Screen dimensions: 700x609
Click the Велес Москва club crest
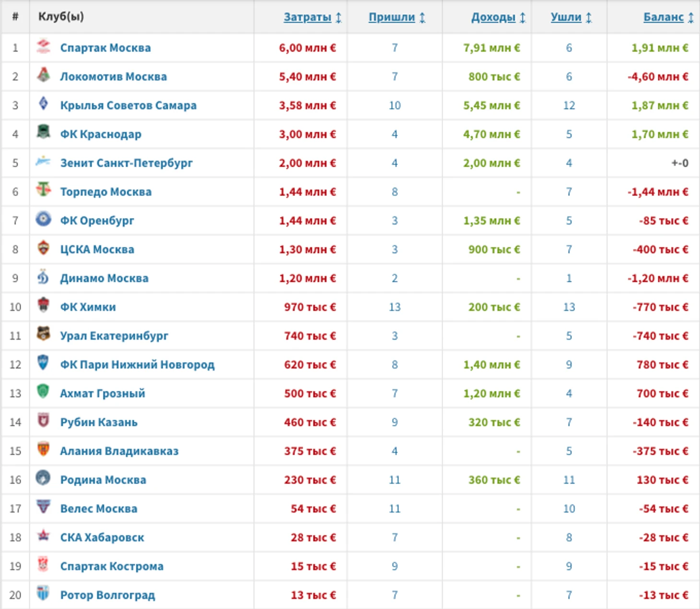coord(43,506)
